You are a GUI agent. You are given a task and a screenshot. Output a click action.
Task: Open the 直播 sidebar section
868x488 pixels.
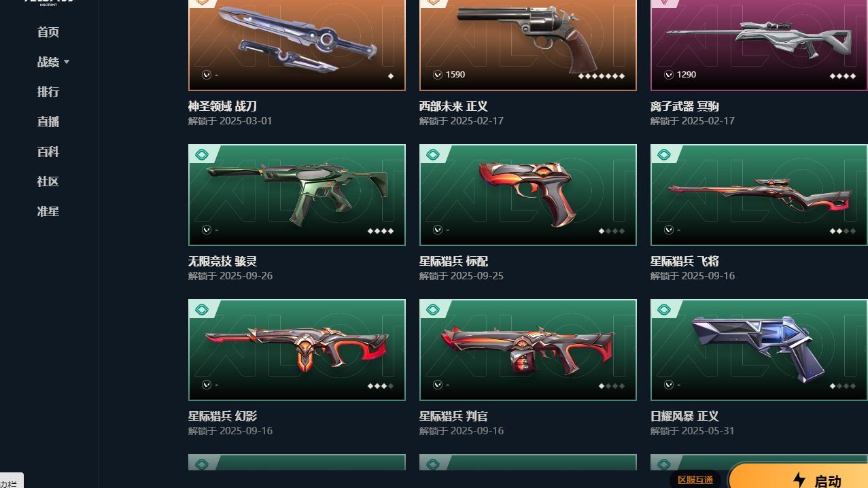[x=48, y=122]
